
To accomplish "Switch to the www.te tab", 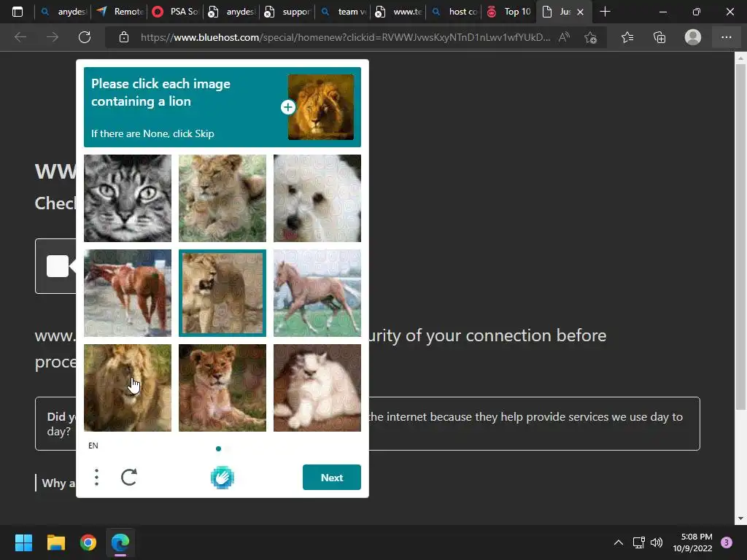I will click(x=399, y=12).
